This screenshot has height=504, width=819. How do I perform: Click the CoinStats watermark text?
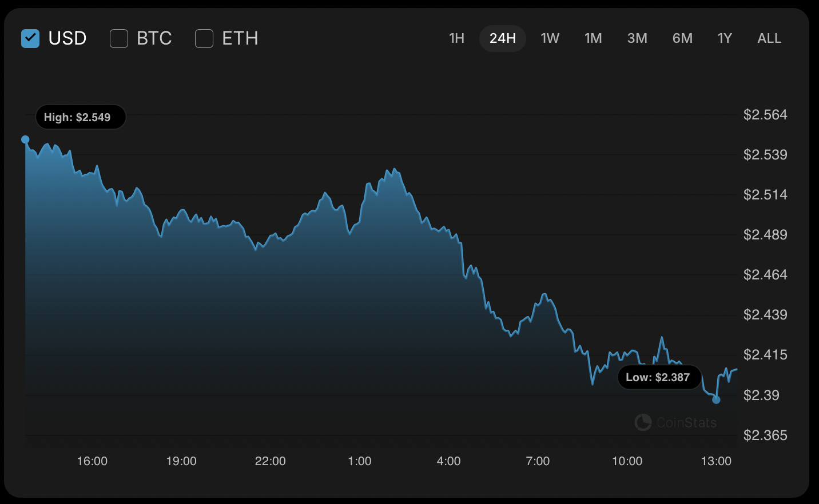point(686,423)
